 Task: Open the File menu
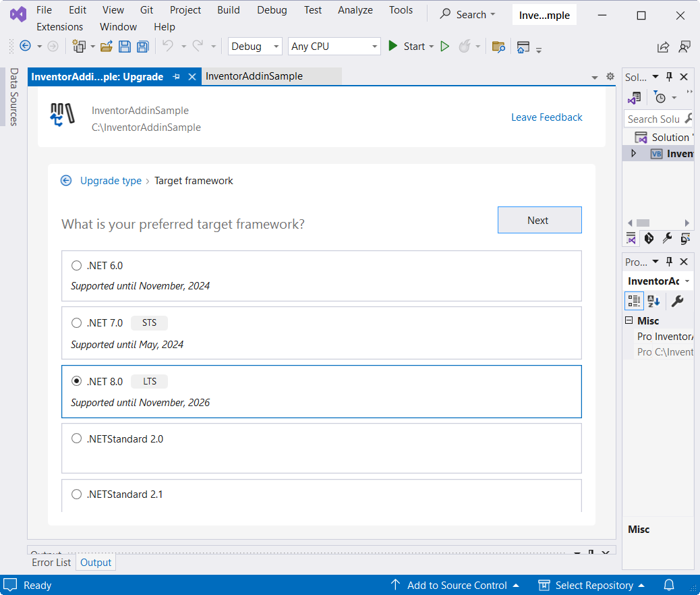tap(45, 10)
